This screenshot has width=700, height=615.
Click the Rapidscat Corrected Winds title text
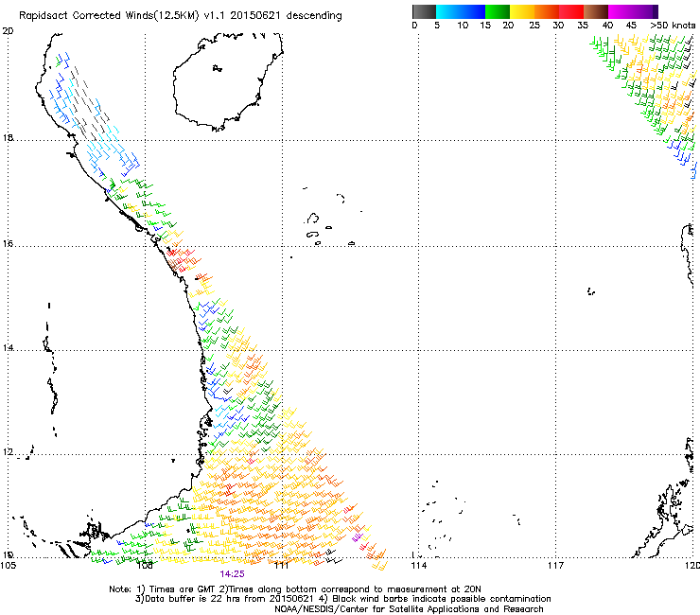point(181,16)
